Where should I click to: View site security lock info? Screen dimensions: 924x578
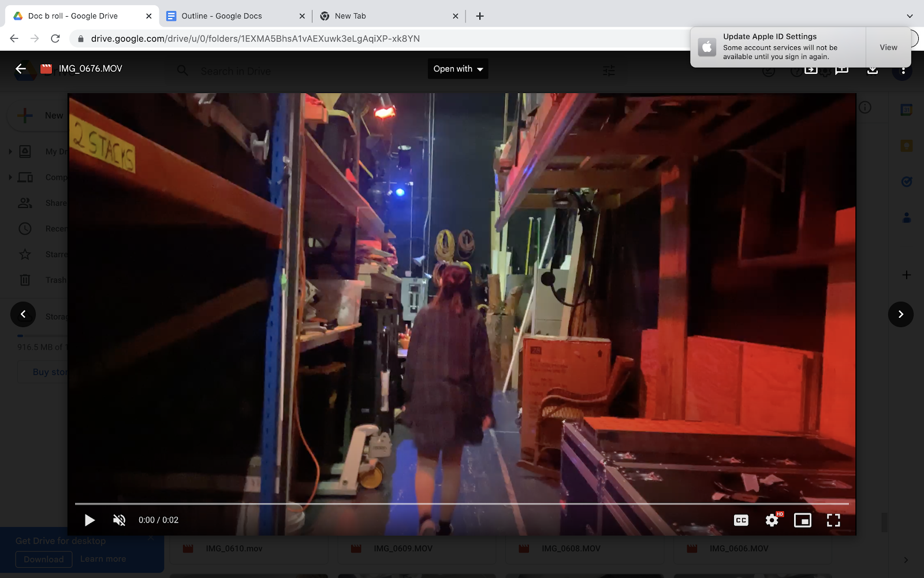pyautogui.click(x=81, y=39)
